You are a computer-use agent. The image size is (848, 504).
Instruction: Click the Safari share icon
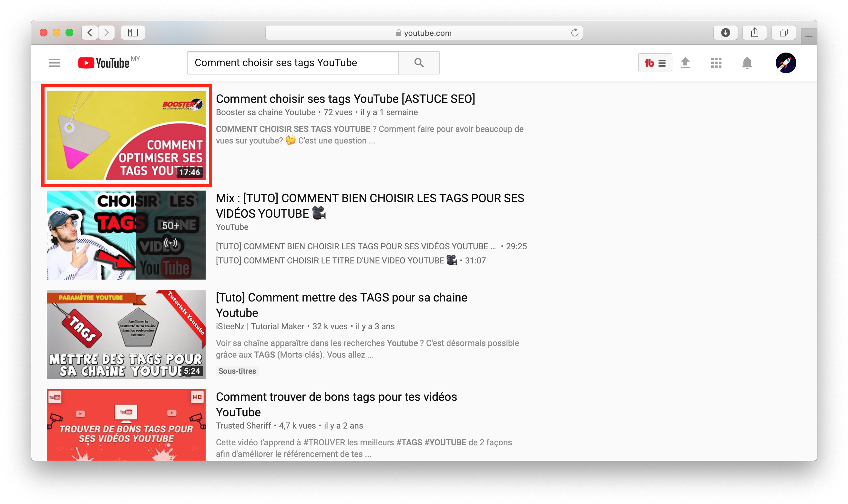click(755, 33)
